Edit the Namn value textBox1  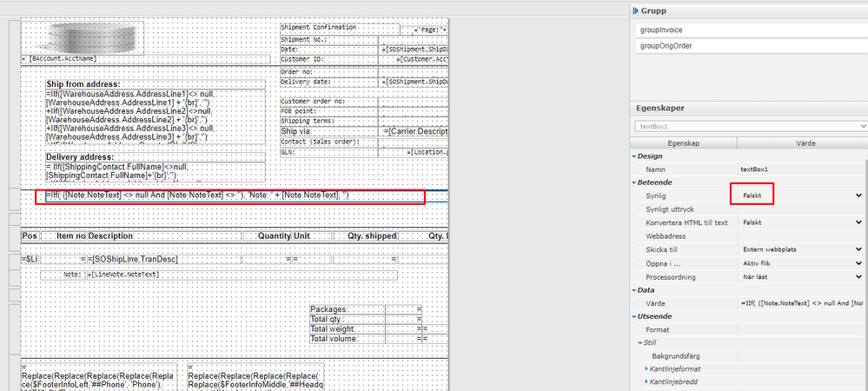(801, 169)
